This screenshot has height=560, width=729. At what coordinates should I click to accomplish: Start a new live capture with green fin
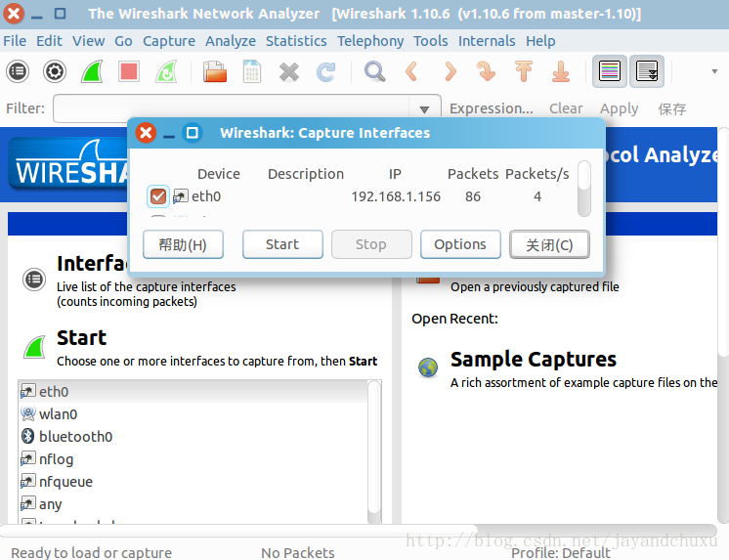[x=92, y=71]
